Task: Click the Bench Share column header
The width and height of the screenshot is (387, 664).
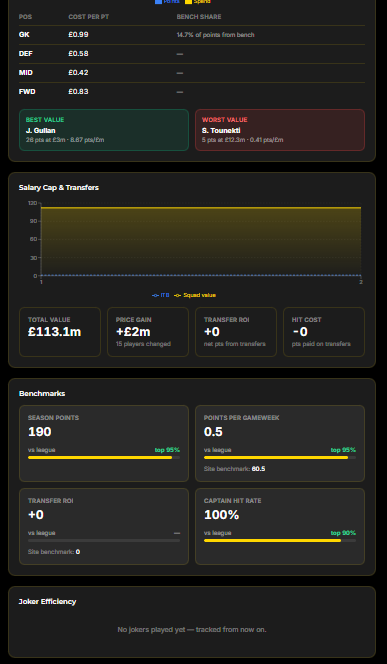Action: click(199, 17)
